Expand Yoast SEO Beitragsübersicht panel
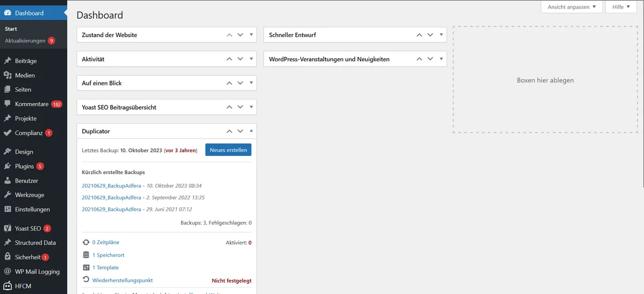This screenshot has height=294, width=644. coord(251,107)
